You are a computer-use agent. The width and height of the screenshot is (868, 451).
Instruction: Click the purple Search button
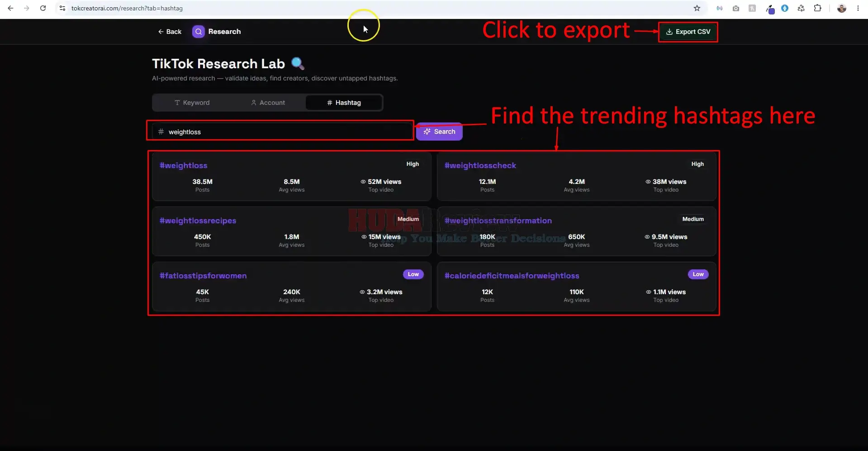click(x=439, y=132)
